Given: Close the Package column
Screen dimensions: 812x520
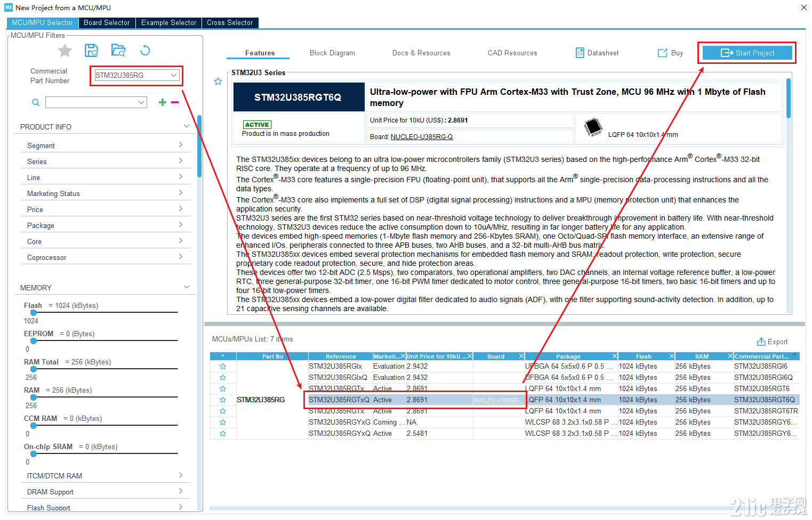Looking at the screenshot, I should point(614,356).
